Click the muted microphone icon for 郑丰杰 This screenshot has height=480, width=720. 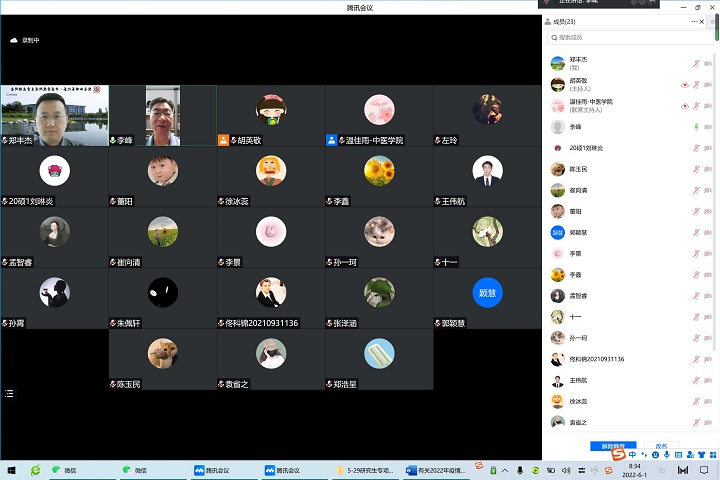pos(696,63)
